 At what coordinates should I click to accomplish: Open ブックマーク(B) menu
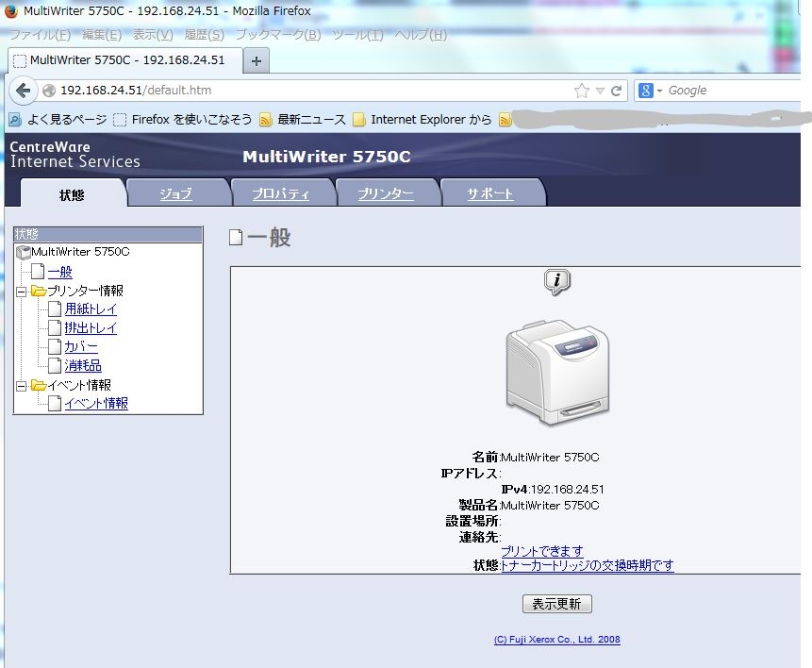tap(278, 35)
